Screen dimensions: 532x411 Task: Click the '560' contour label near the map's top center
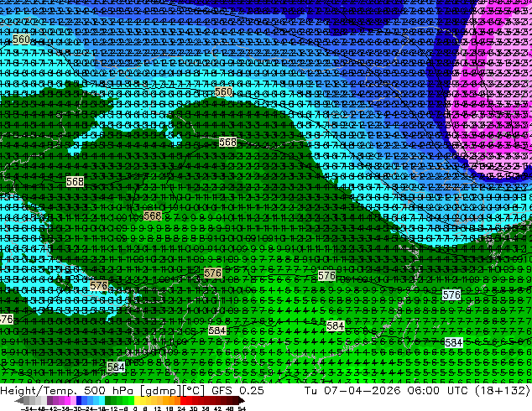coord(223,92)
